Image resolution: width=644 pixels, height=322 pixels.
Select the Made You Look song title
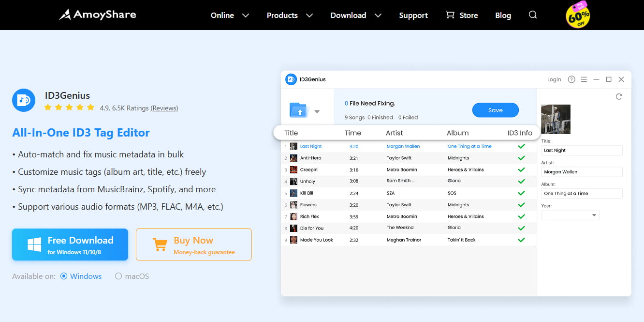[x=317, y=240]
